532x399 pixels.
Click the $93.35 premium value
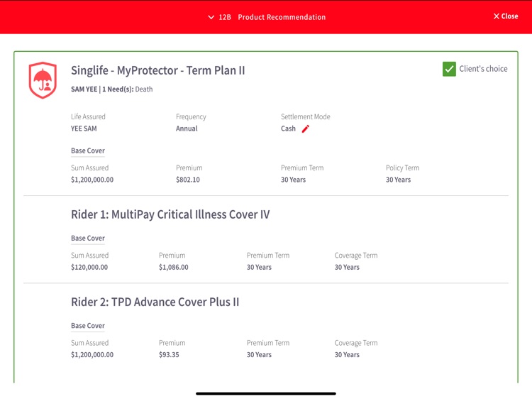coord(169,355)
